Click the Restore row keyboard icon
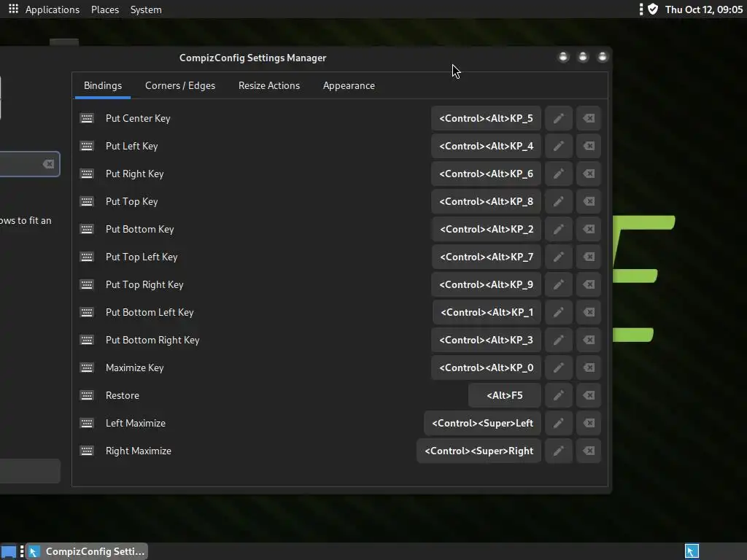The width and height of the screenshot is (747, 560). 87,395
